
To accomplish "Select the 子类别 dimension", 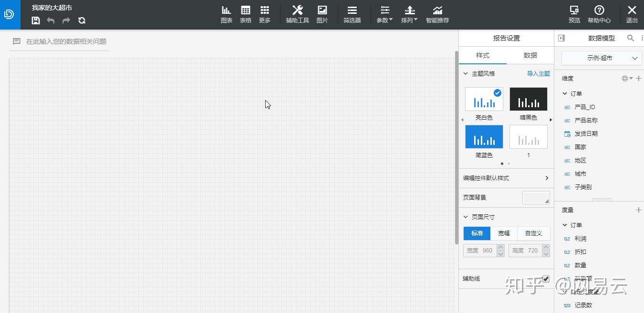I will click(583, 187).
